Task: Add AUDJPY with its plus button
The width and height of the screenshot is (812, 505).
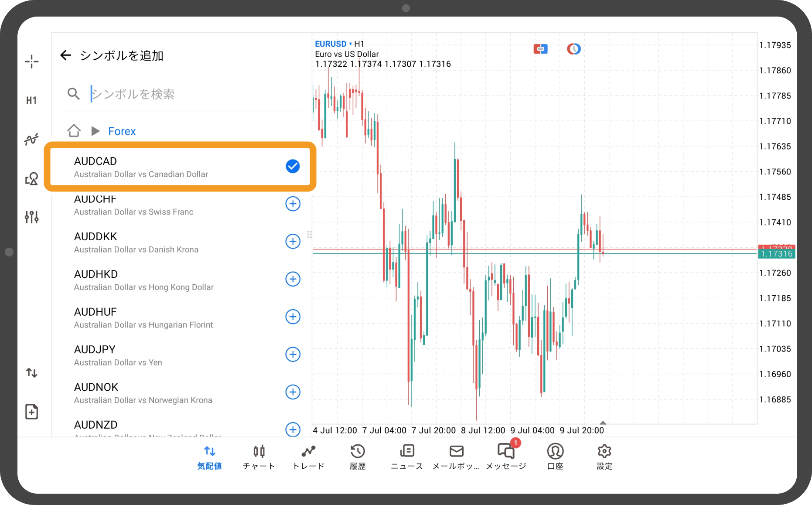Action: tap(293, 354)
